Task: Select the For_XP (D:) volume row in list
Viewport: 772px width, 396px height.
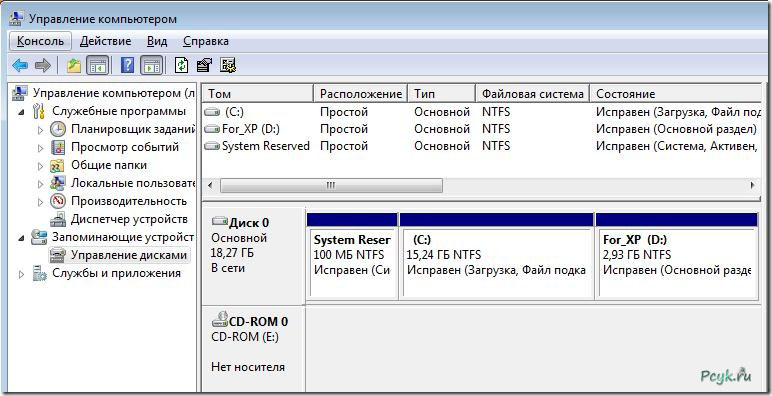Action: tap(482, 129)
